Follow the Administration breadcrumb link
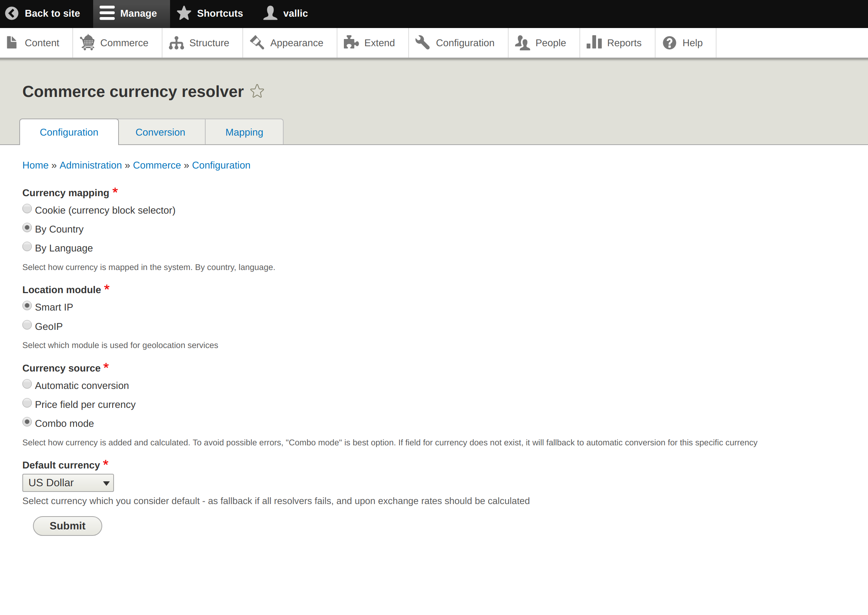 click(91, 165)
